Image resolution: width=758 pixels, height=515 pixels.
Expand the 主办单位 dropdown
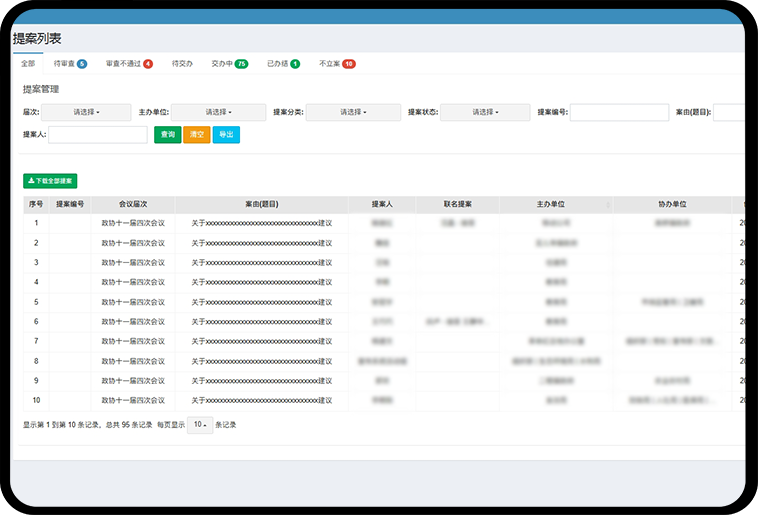tap(219, 112)
